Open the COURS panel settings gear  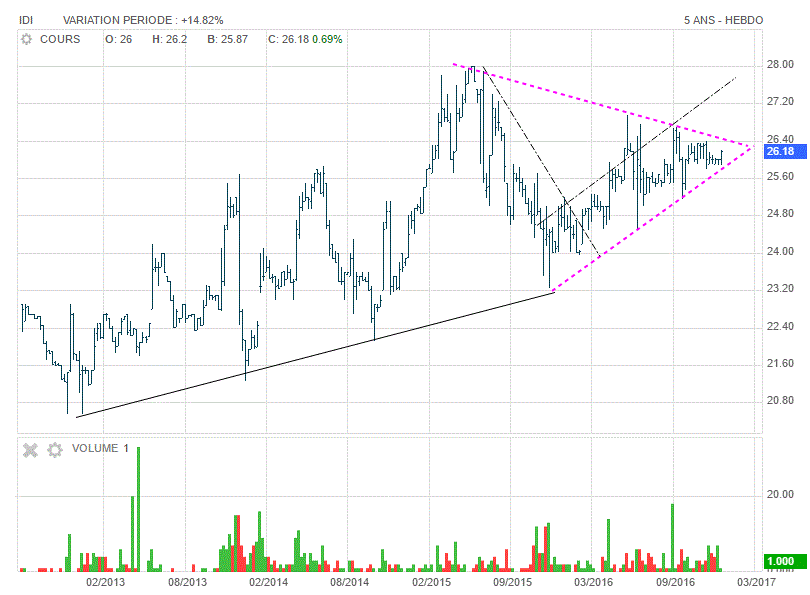26,39
